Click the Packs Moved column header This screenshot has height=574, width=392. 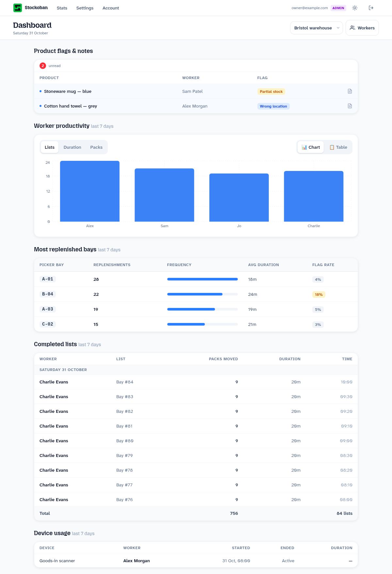223,359
